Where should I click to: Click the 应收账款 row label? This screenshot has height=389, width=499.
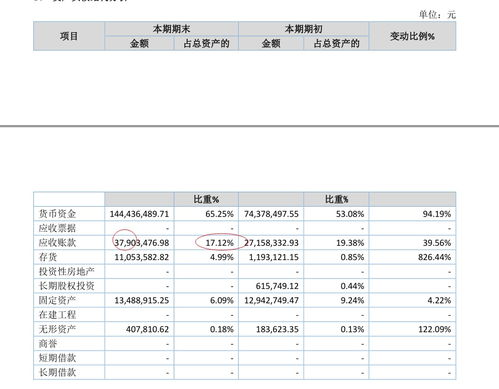pyautogui.click(x=57, y=243)
